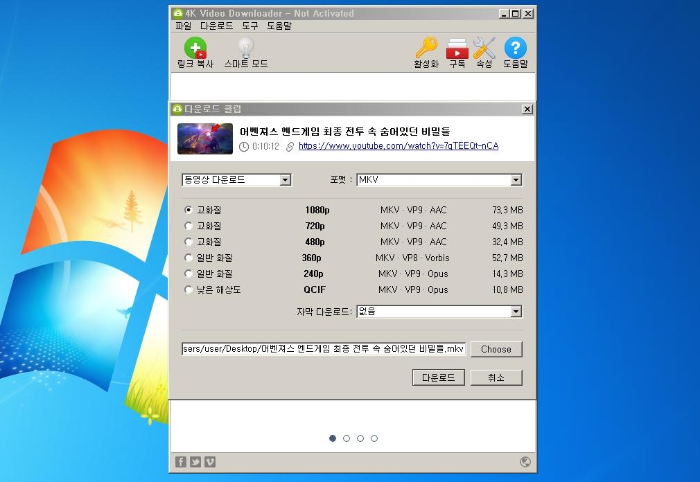The width and height of the screenshot is (700, 482).
Task: Click the 73,3 MB size text
Action: (508, 210)
